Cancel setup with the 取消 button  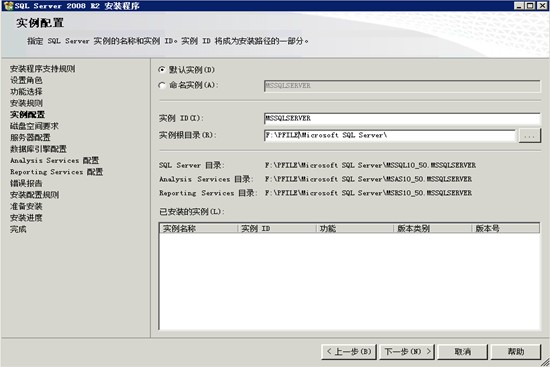(463, 352)
